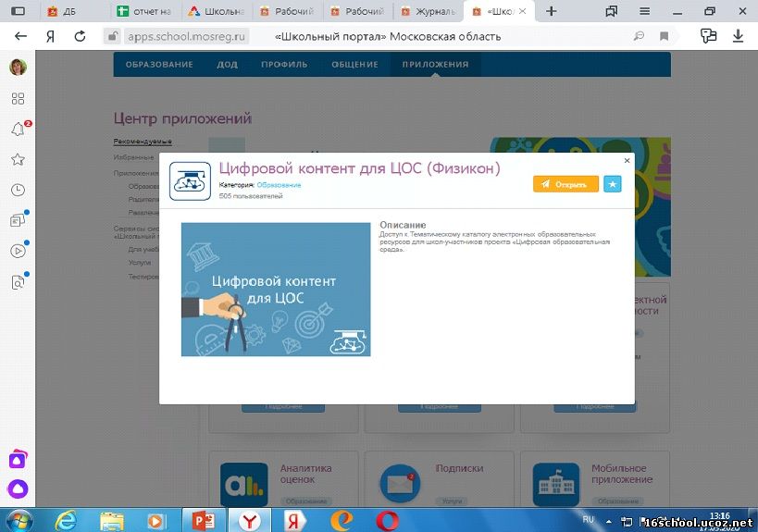
Task: Open the browser hamburger menu
Action: tap(644, 10)
